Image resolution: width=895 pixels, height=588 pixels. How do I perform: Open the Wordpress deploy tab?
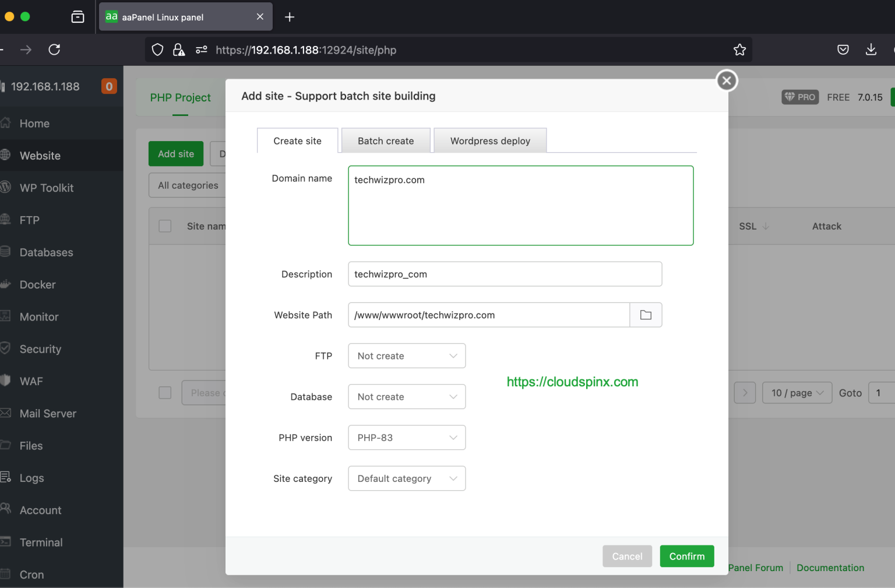point(490,140)
